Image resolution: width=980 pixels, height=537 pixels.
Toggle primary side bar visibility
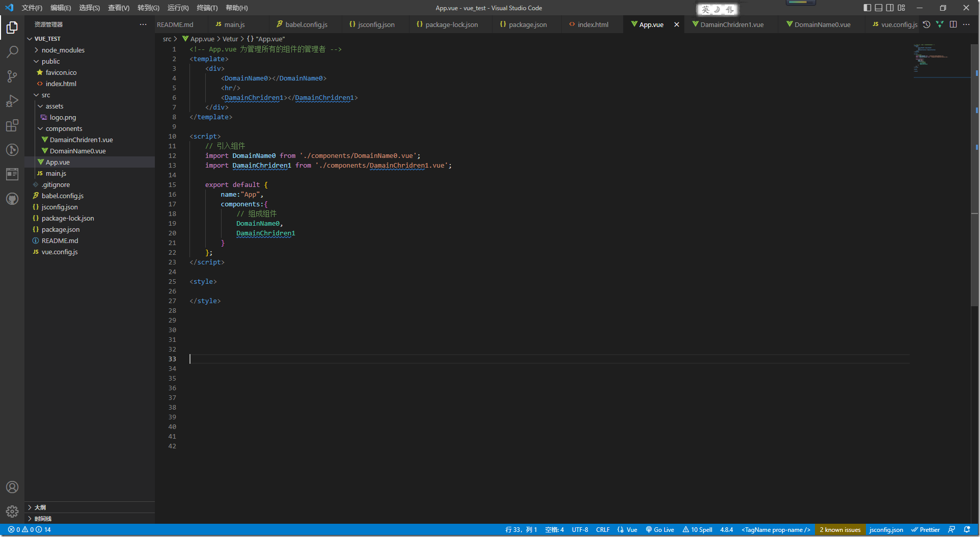(x=867, y=8)
